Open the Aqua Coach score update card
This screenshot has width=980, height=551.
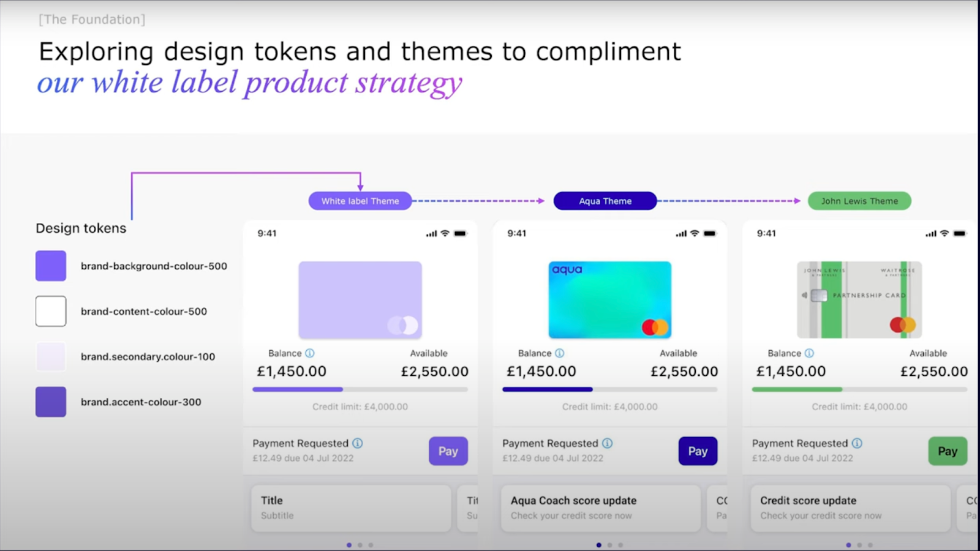pyautogui.click(x=601, y=508)
